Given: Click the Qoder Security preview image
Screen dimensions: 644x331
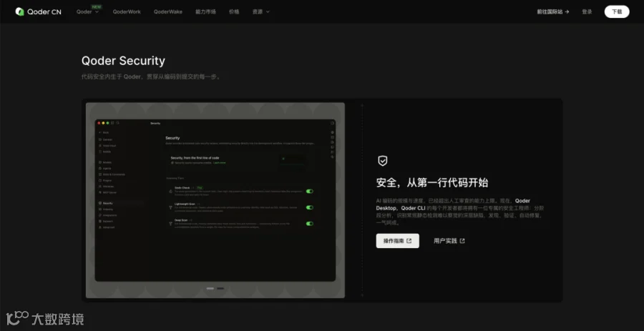Looking at the screenshot, I should 215,200.
